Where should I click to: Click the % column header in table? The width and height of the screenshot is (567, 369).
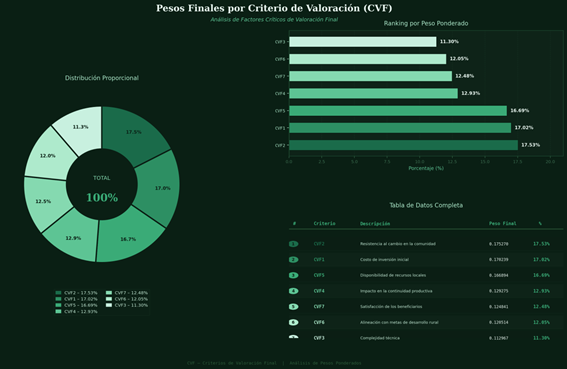click(540, 224)
